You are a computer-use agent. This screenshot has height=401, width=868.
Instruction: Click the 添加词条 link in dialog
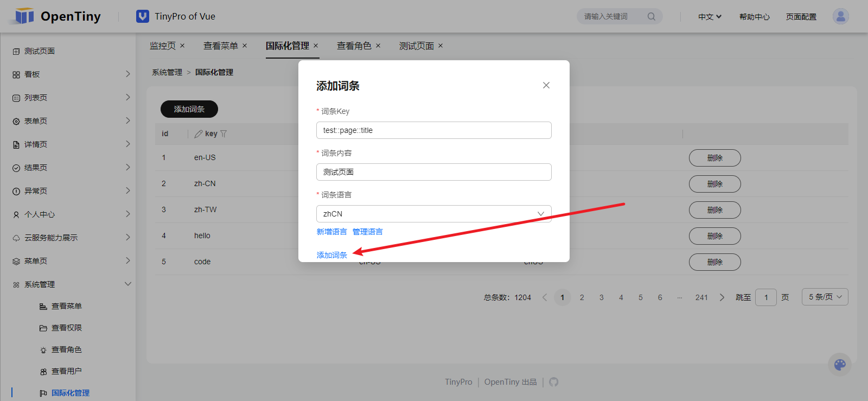[x=331, y=255]
